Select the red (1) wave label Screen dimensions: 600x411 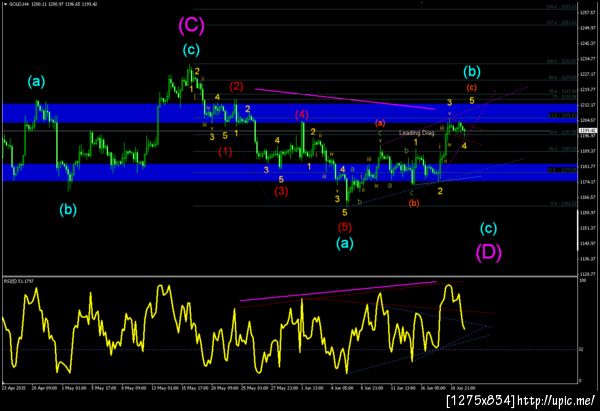point(225,152)
